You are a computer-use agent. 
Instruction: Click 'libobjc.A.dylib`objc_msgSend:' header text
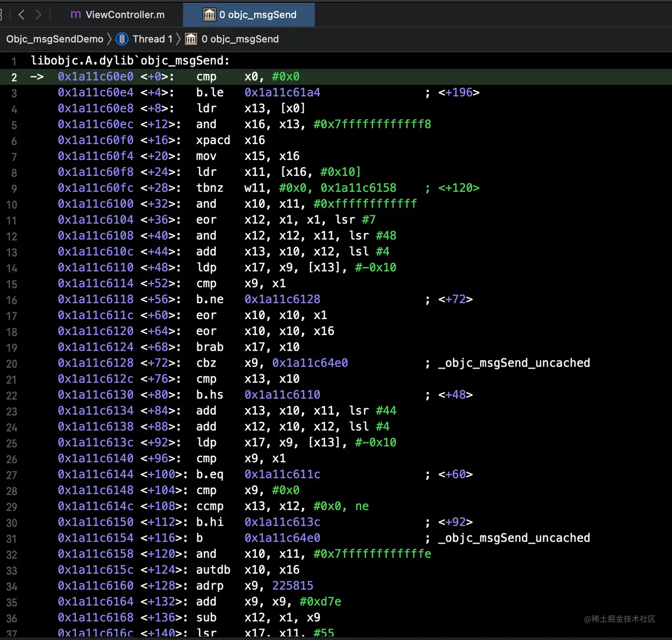pyautogui.click(x=130, y=60)
